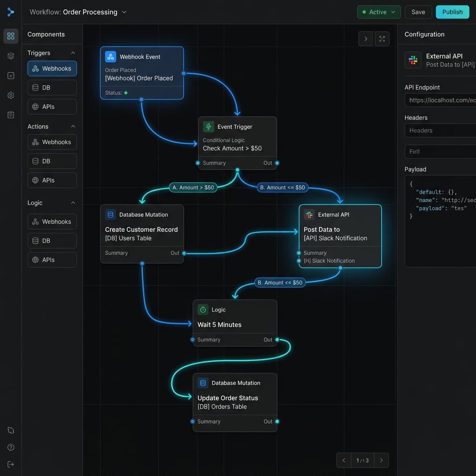476x476 pixels.
Task: Click the API Endpoint input field
Action: (x=441, y=100)
